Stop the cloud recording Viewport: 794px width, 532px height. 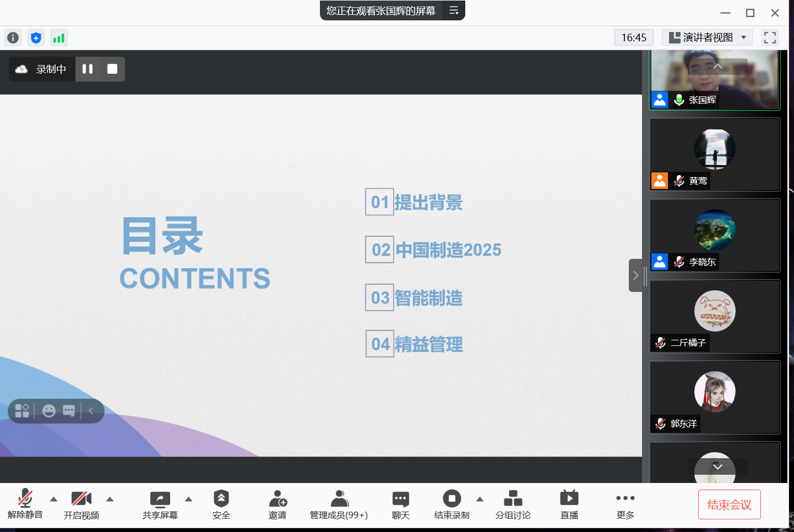pos(112,69)
